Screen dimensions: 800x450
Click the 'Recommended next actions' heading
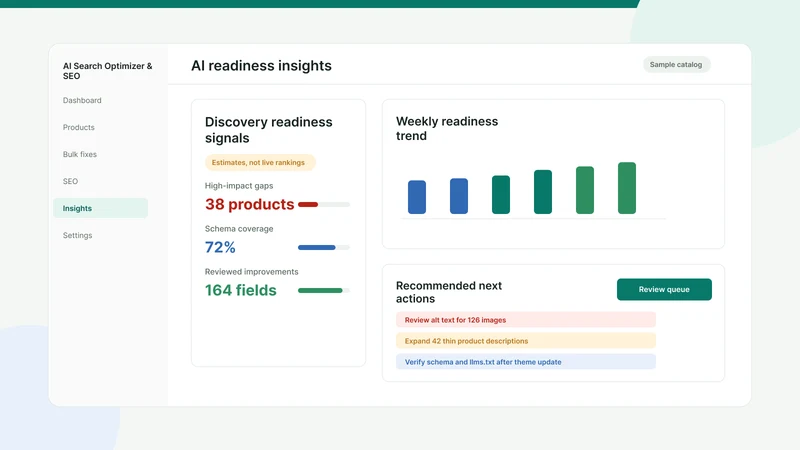[x=449, y=292]
